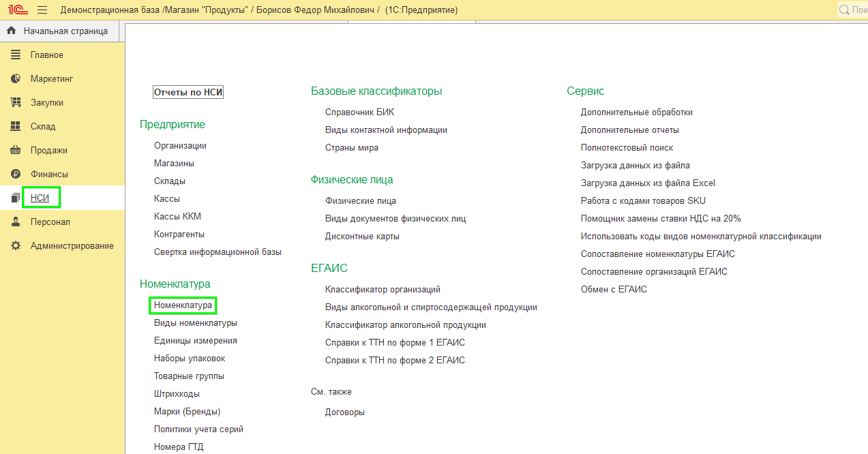Open Товарные группы
The height and width of the screenshot is (454, 868).
click(189, 376)
